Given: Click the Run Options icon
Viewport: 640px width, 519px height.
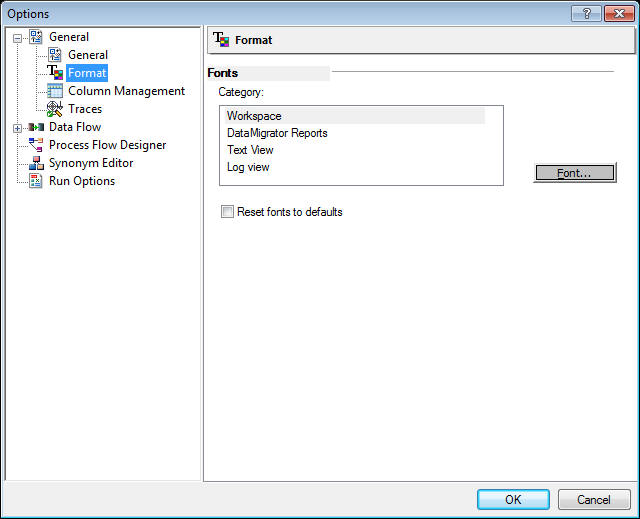Looking at the screenshot, I should point(36,181).
